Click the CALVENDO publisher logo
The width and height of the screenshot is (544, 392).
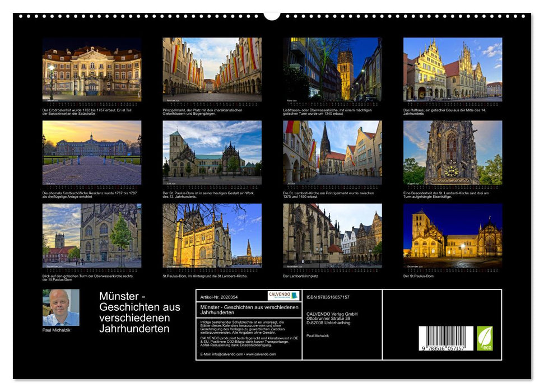tap(283, 295)
